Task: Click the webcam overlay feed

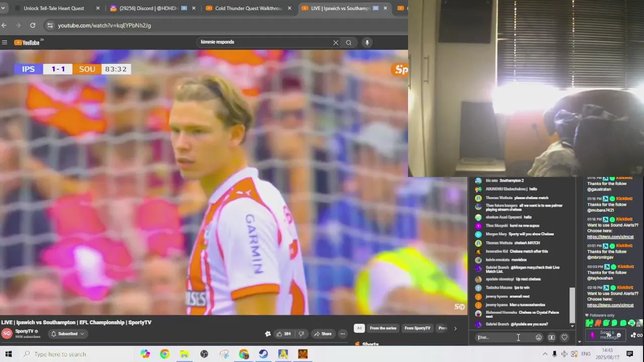Action: click(x=526, y=88)
